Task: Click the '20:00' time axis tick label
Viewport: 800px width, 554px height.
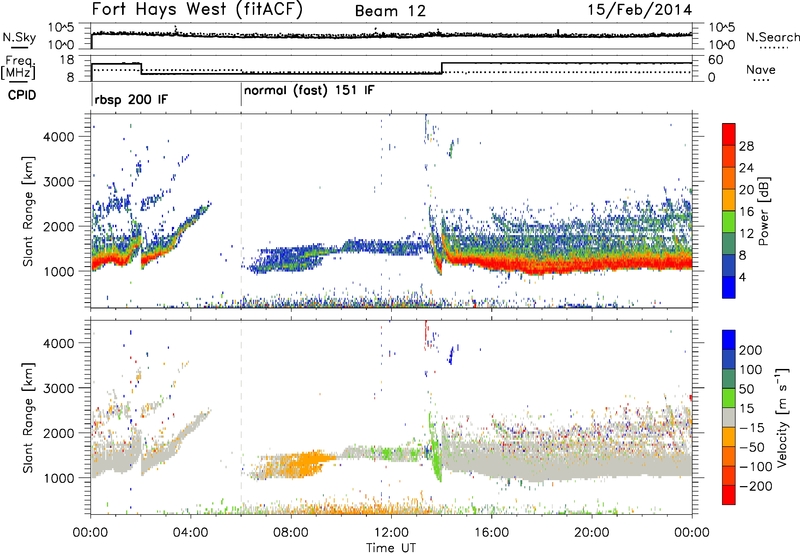Action: pyautogui.click(x=592, y=533)
